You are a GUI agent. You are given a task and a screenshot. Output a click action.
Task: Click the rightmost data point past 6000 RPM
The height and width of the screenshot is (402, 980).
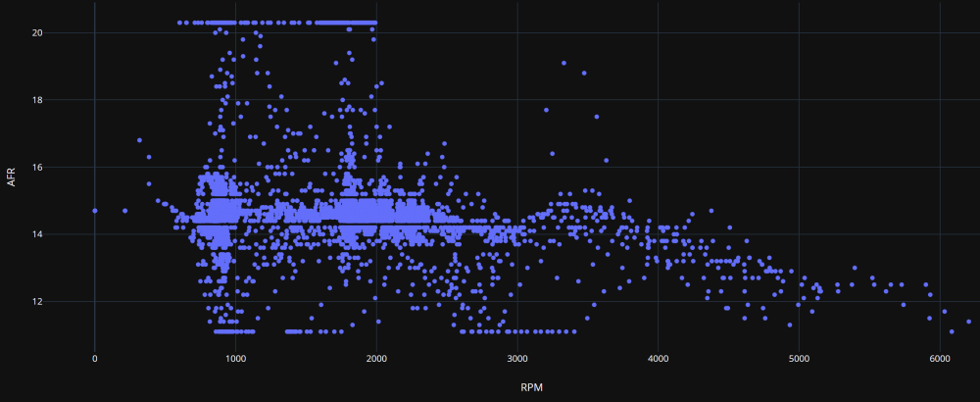coord(968,322)
